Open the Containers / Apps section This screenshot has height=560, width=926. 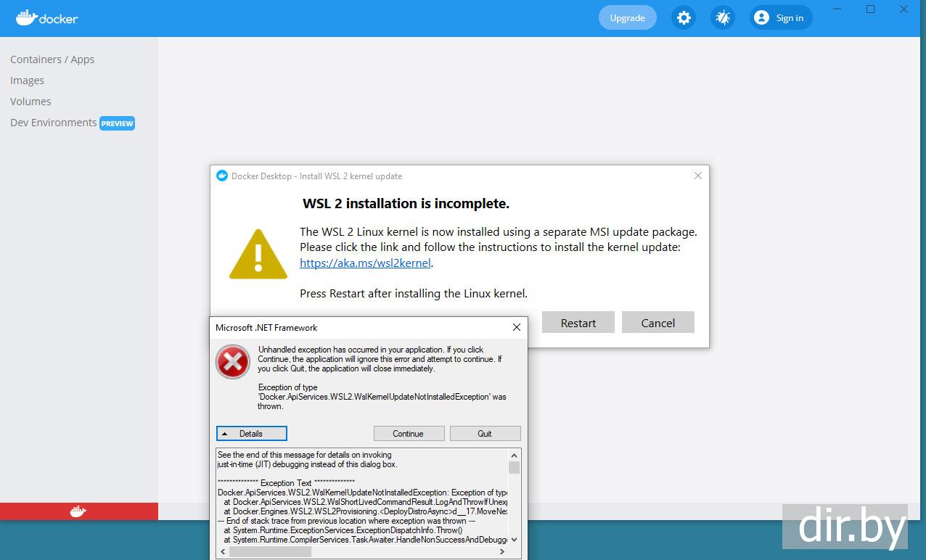(52, 59)
